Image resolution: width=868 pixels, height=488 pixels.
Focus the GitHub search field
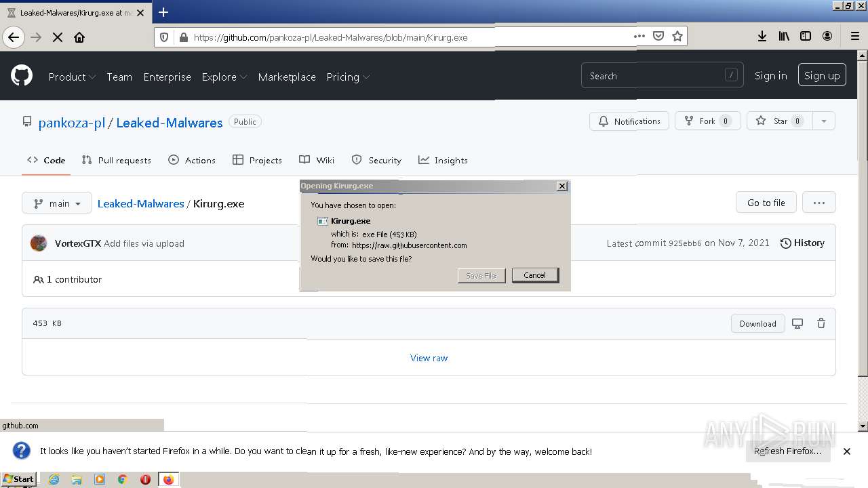click(662, 76)
